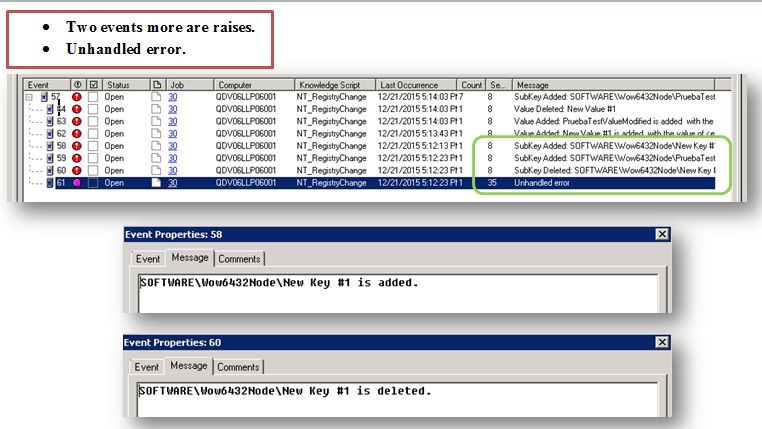Click red severity icon on event 58 row
Screen dimensions: 762x429
(77, 146)
